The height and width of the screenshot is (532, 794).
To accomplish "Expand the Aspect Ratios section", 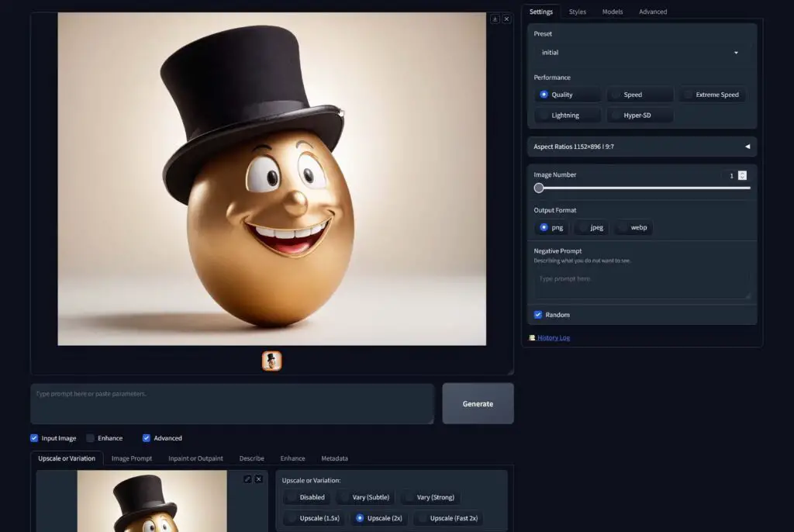I will tap(641, 147).
